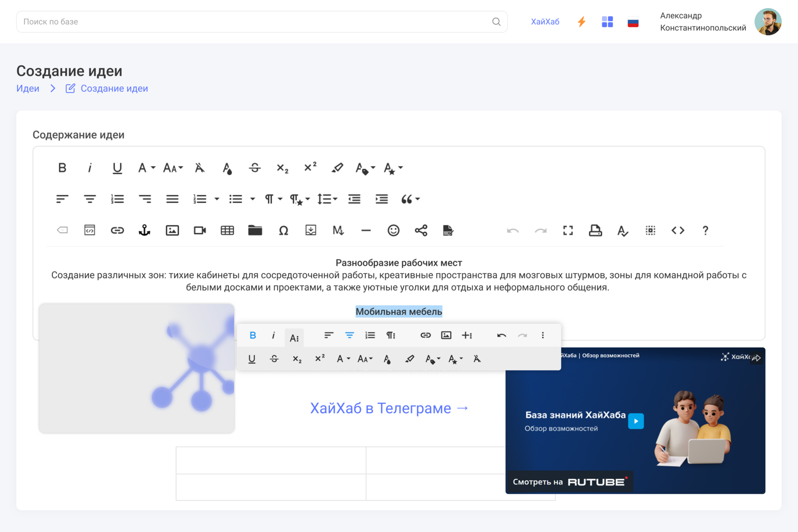Viewport: 798px width, 532px height.
Task: Insert a video with the camera icon
Action: (200, 230)
